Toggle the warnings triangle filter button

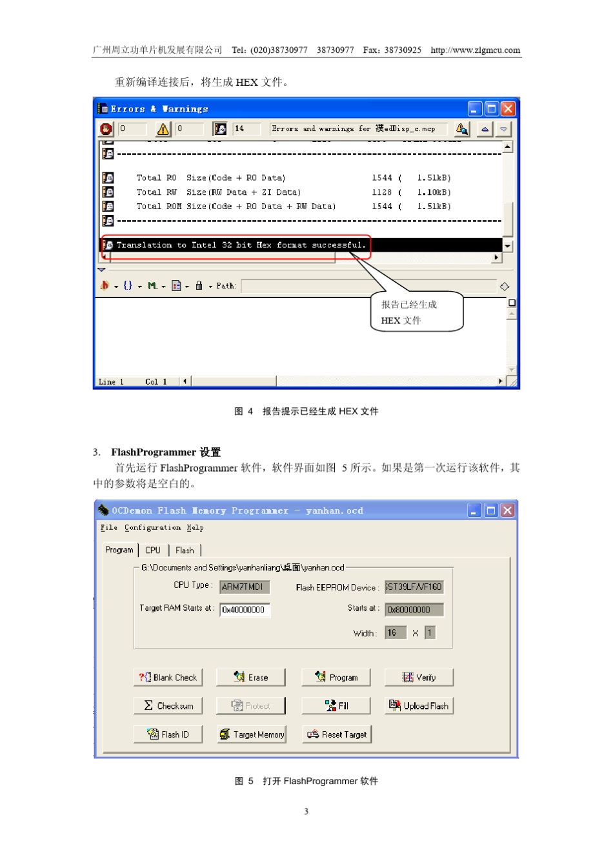[x=163, y=129]
